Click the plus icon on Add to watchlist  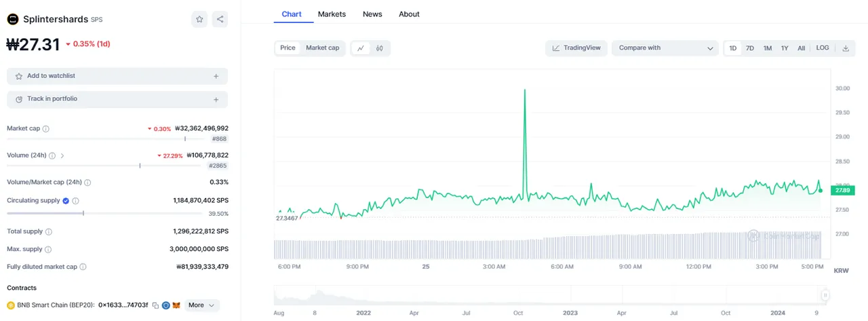click(216, 77)
